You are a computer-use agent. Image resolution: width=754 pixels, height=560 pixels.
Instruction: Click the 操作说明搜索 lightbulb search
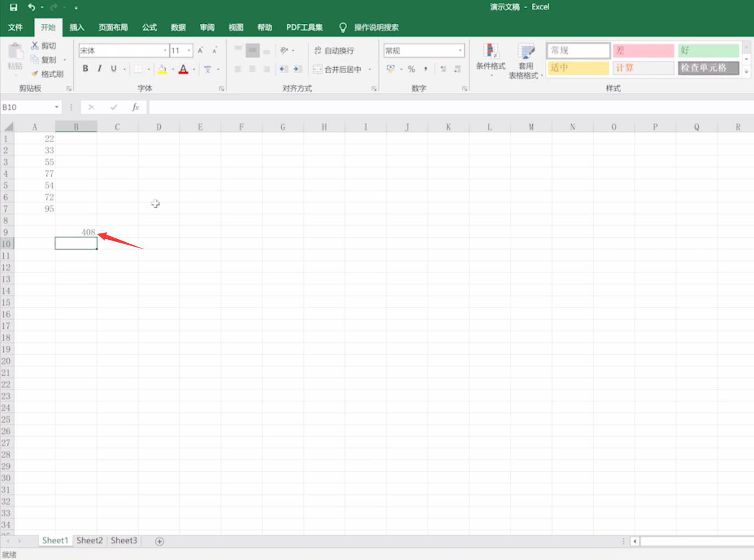369,27
